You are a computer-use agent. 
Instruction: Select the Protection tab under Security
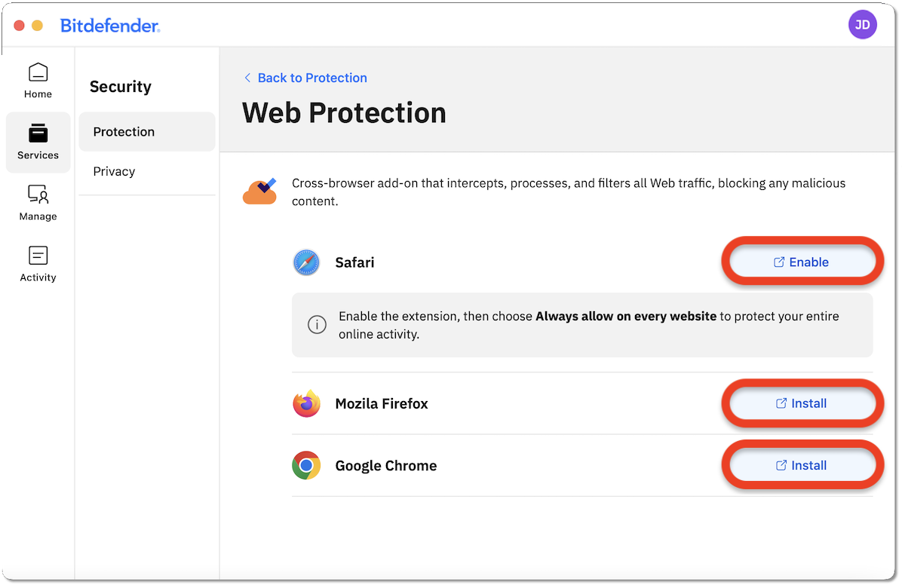(x=123, y=131)
